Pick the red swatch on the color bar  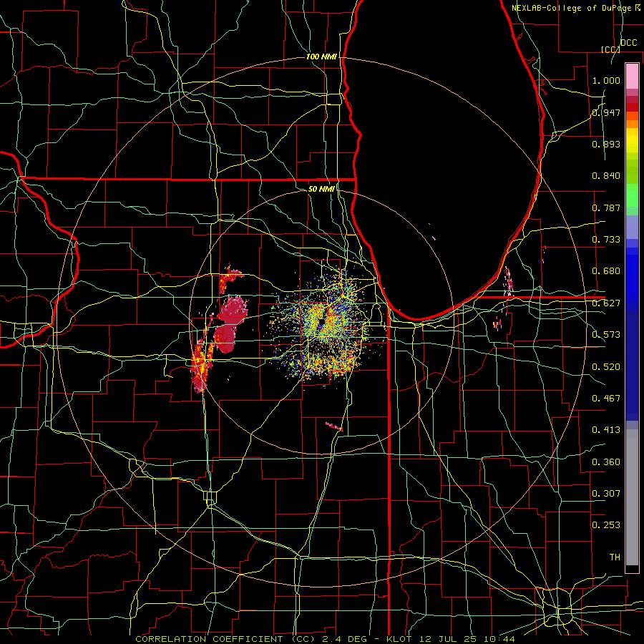point(632,107)
